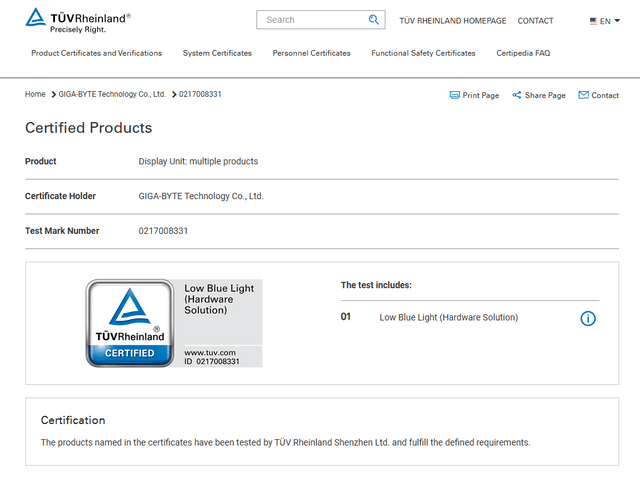Open Personnel Certificates menu
Viewport: 640px width, 488px height.
311,53
